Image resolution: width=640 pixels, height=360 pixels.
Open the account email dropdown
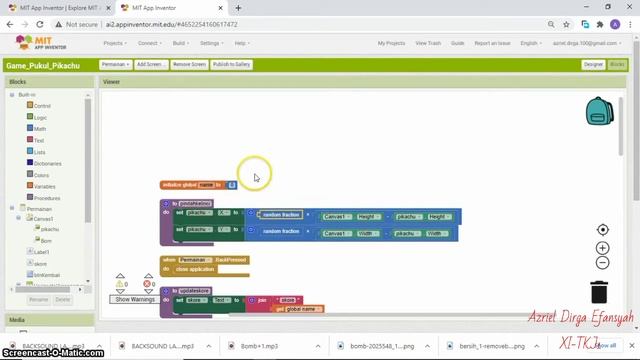click(587, 43)
